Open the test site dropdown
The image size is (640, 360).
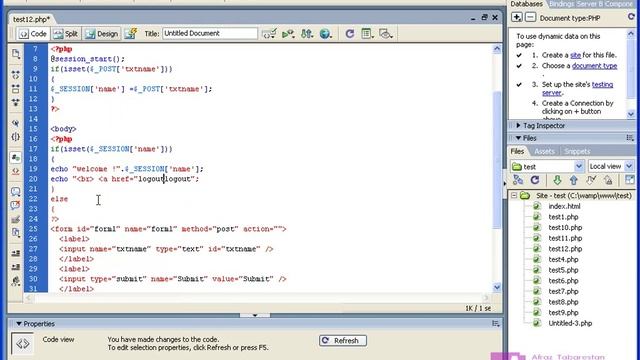(547, 167)
